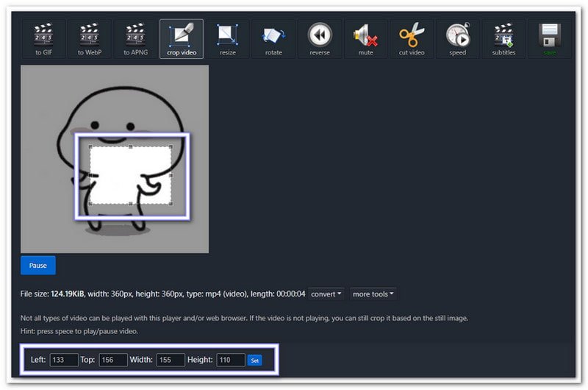Click the Left crop value field
Viewport: 588px width, 390px height.
pos(64,360)
